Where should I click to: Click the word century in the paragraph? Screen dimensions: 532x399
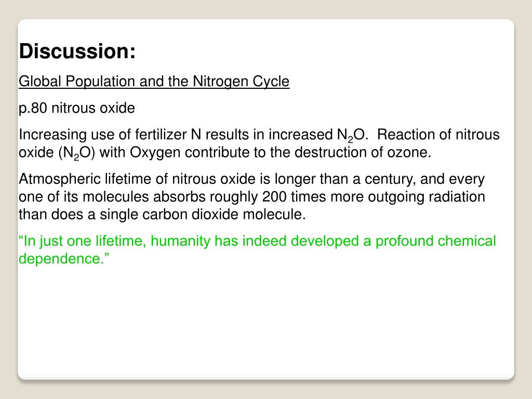tap(390, 179)
